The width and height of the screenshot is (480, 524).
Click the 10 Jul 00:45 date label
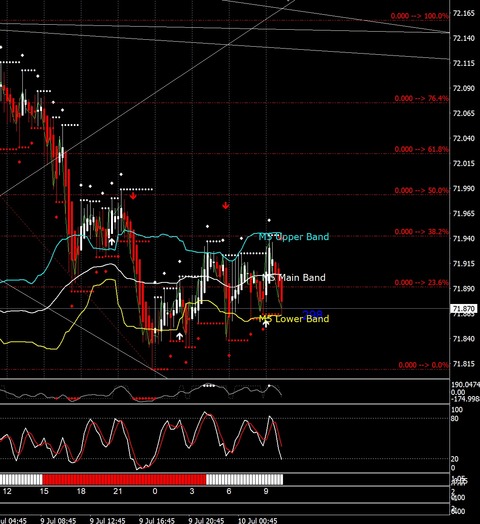click(x=257, y=521)
